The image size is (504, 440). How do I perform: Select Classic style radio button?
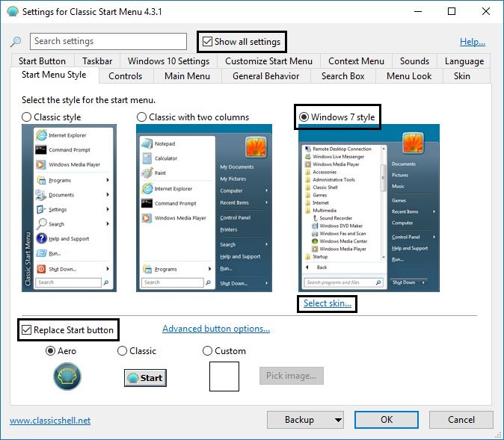pos(26,117)
